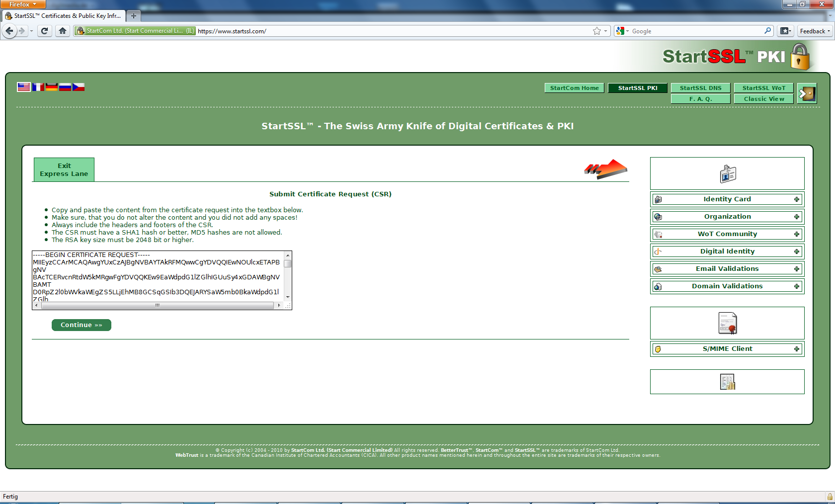This screenshot has width=835, height=504.
Task: Click the Firefox home button
Action: tap(62, 31)
